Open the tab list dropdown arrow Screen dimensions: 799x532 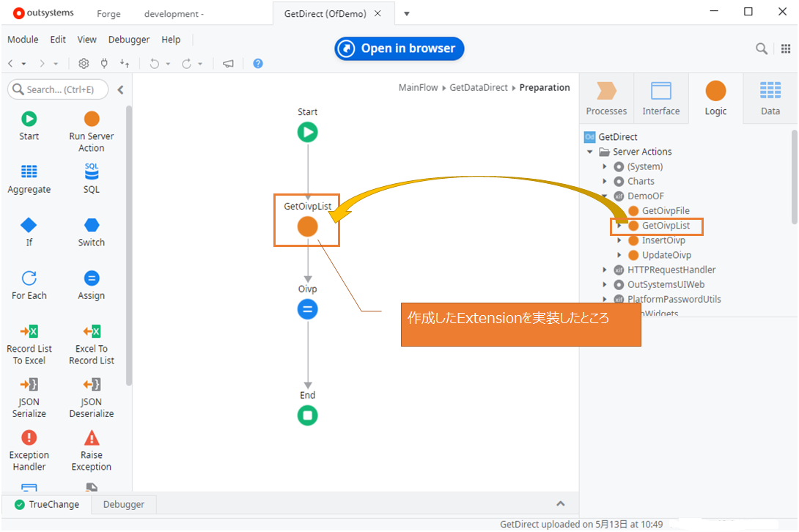tap(407, 13)
